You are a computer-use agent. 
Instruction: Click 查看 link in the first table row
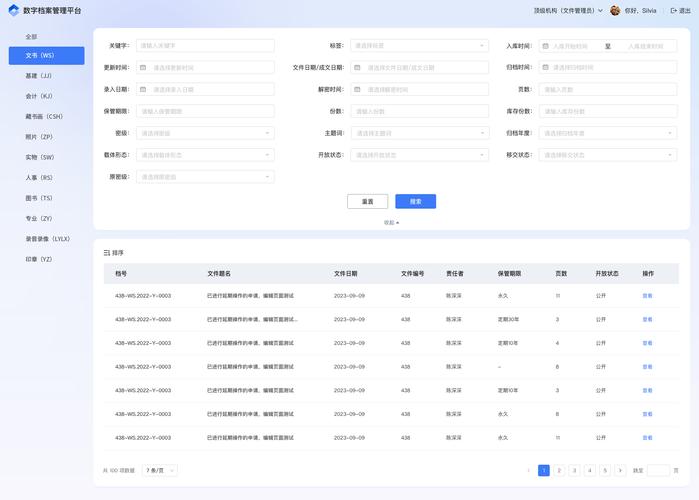click(647, 296)
